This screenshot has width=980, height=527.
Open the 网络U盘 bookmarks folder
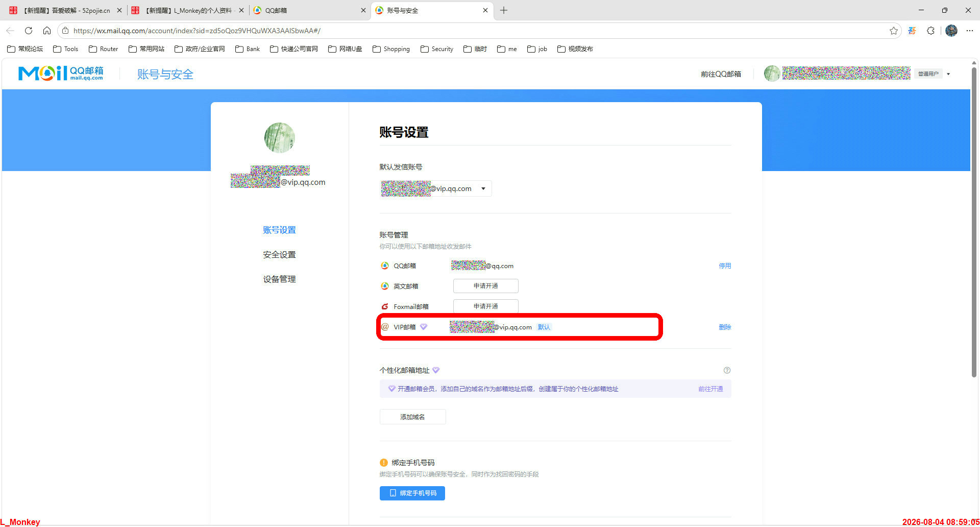pyautogui.click(x=345, y=49)
